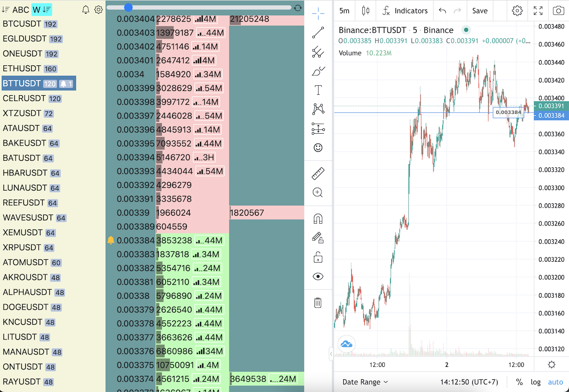Viewport: 569px width, 392px height.
Task: Toggle auto scale
Action: (555, 382)
